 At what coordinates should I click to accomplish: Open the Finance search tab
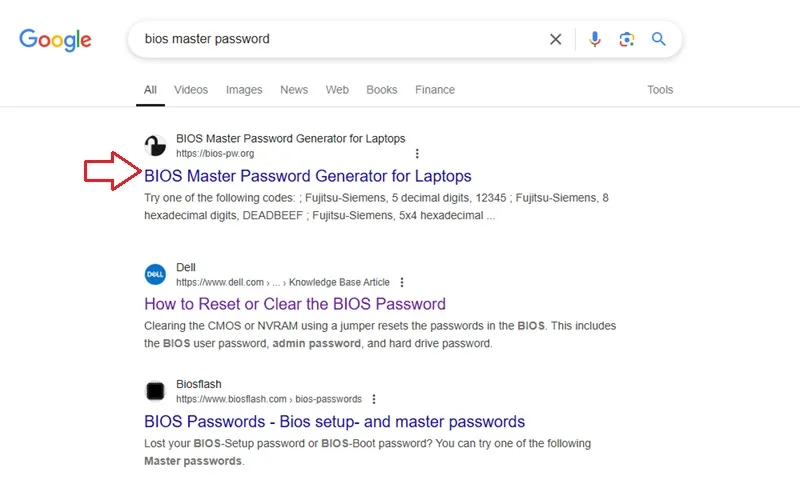pos(435,90)
